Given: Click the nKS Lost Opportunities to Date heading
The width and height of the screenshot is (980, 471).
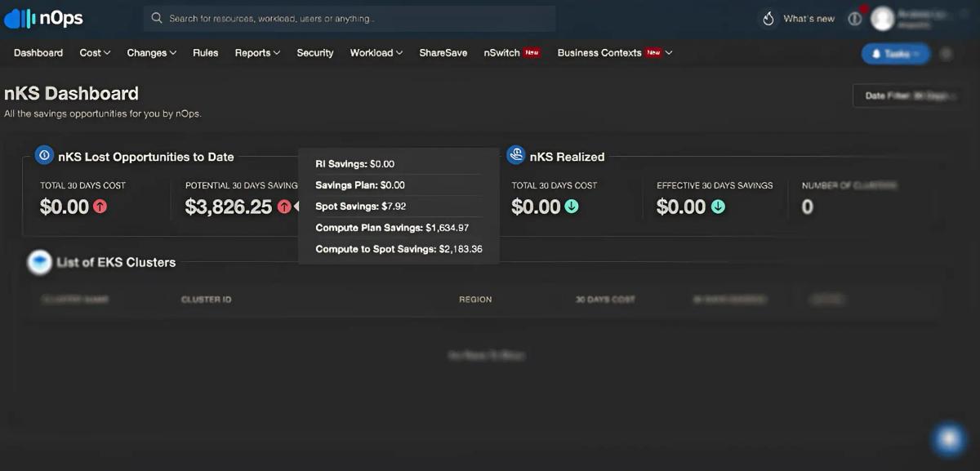Looking at the screenshot, I should pos(146,157).
